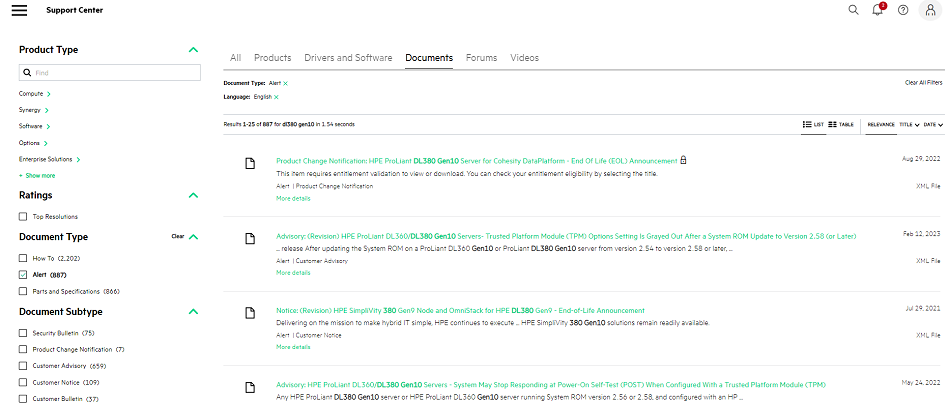950x404 pixels.
Task: Switch to the Forums tab
Action: click(x=482, y=58)
